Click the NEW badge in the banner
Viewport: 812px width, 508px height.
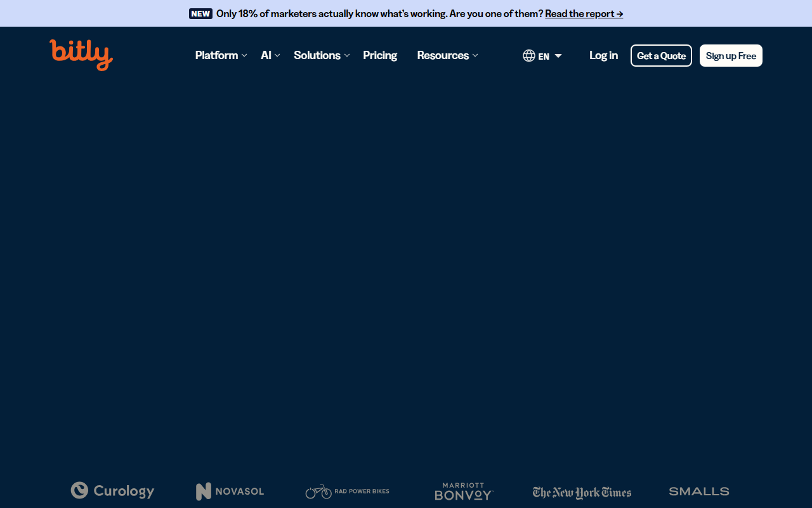click(200, 13)
